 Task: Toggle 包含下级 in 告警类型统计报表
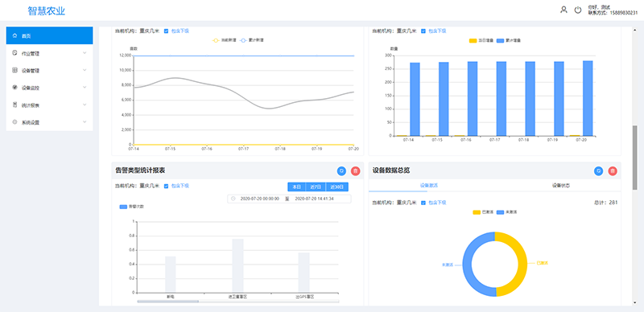tap(166, 186)
